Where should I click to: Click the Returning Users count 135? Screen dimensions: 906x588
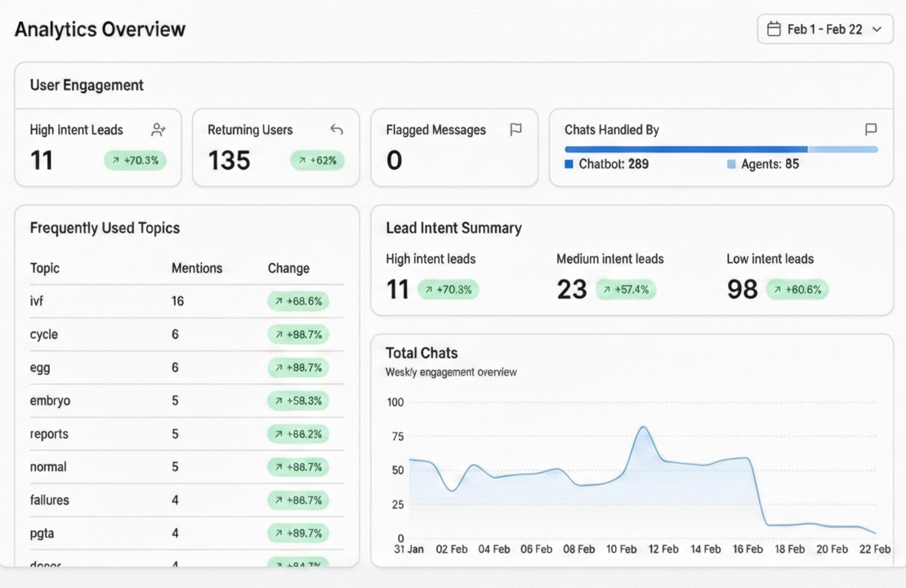tap(229, 160)
